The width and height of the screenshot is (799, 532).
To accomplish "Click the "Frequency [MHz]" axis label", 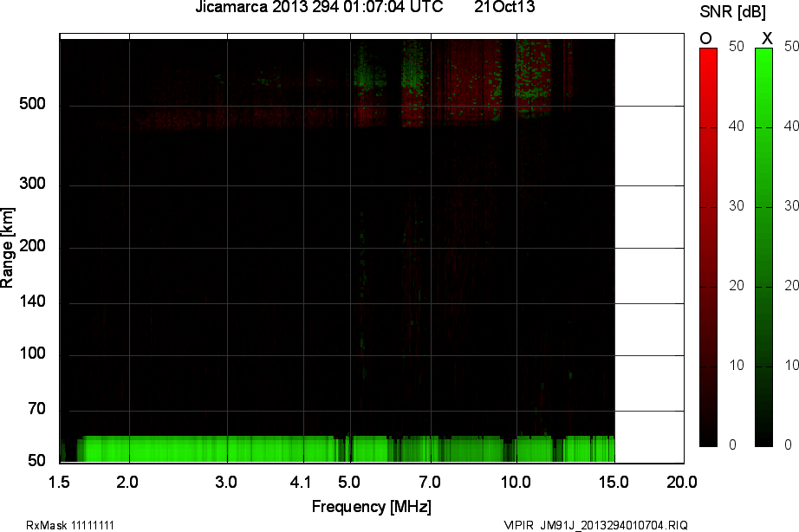I will tap(372, 507).
